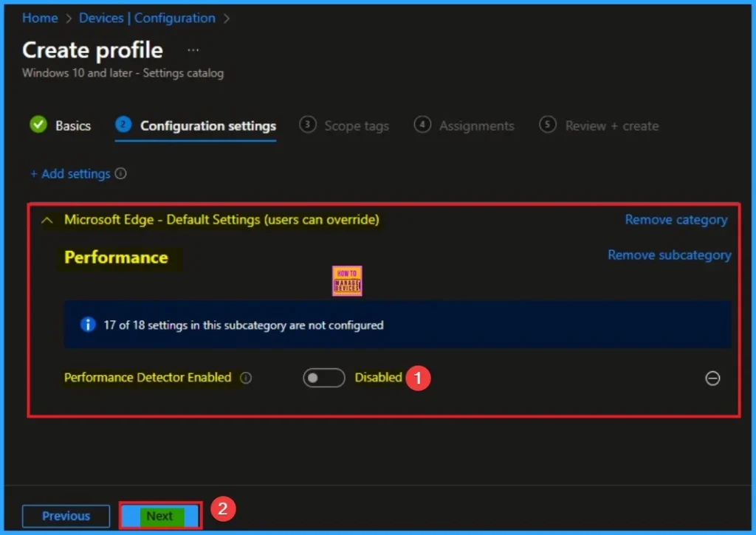Click the green Basics checkmark icon
The height and width of the screenshot is (535, 756).
(38, 125)
